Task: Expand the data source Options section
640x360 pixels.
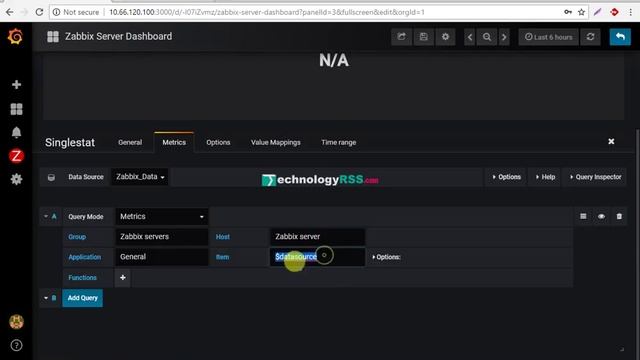Action: pos(506,177)
